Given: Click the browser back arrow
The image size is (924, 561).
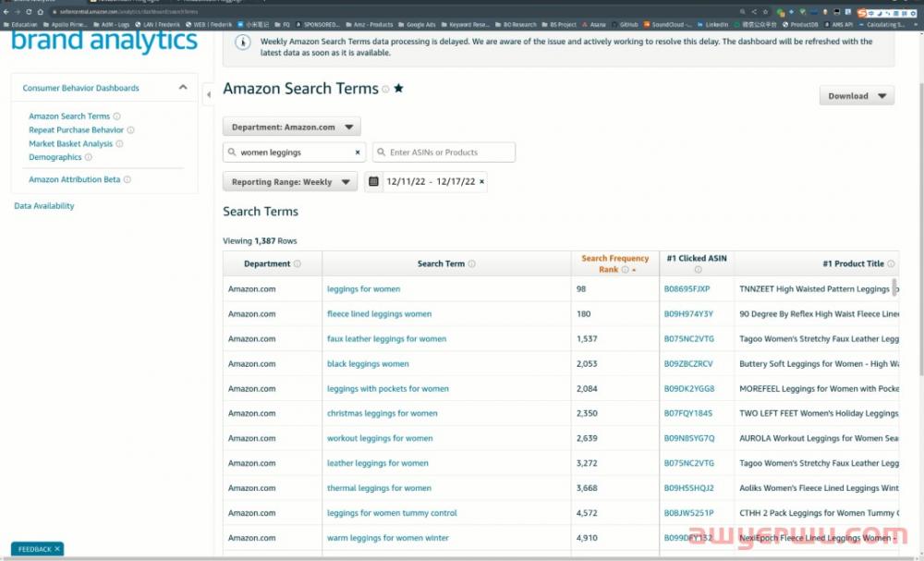Looking at the screenshot, I should tap(6, 12).
